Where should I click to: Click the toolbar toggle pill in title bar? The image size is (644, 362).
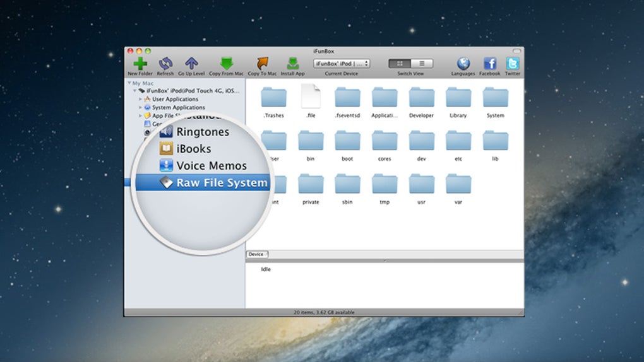(516, 51)
